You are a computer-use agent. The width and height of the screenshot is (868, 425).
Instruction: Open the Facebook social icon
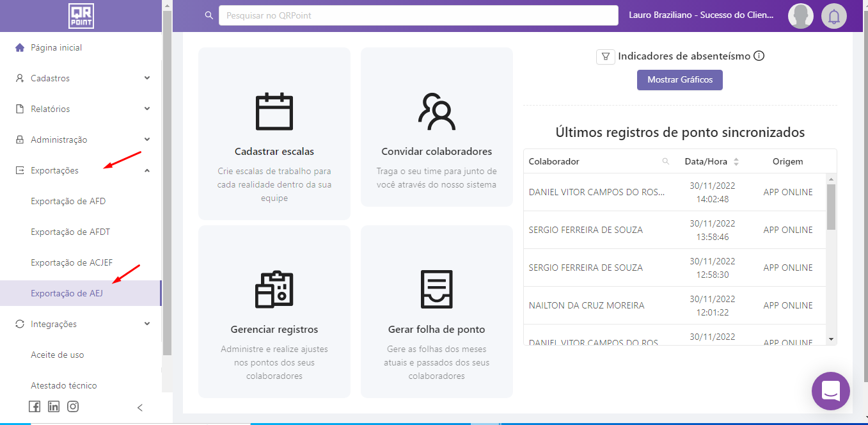tap(35, 406)
